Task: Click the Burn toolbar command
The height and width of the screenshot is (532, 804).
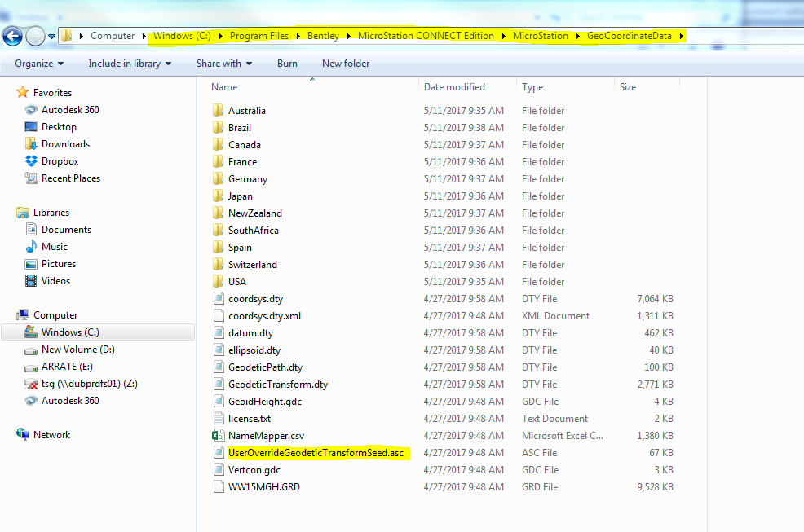Action: 287,64
